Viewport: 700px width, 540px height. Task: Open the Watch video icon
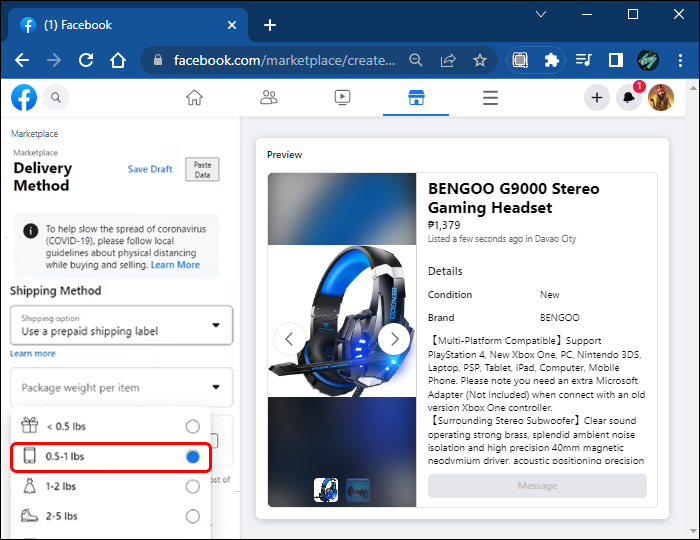(x=342, y=98)
